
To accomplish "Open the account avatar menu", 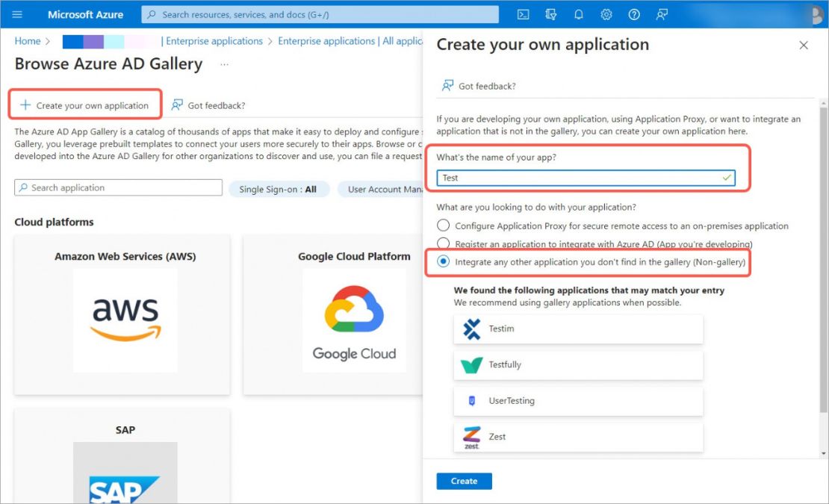I will click(817, 14).
